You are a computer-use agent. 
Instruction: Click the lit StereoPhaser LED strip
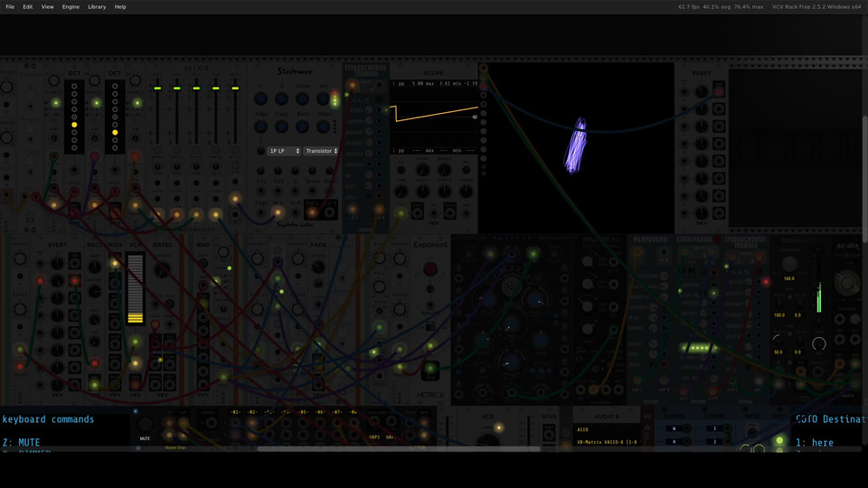point(698,348)
